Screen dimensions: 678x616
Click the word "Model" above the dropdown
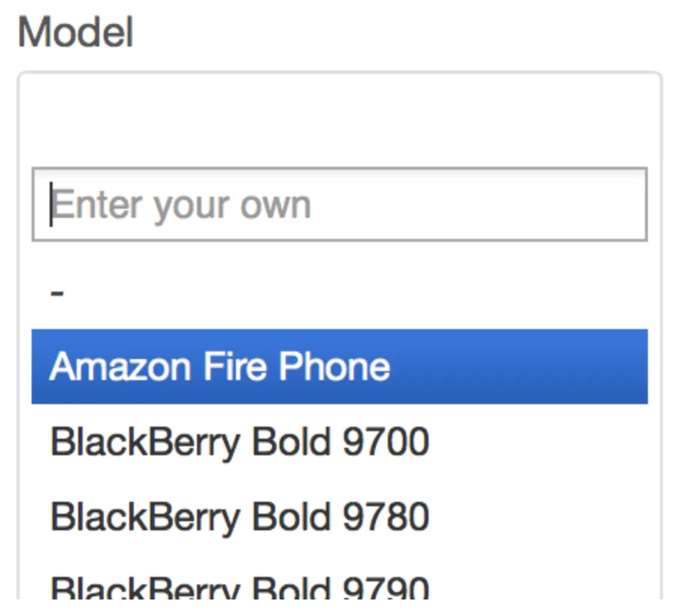[75, 34]
